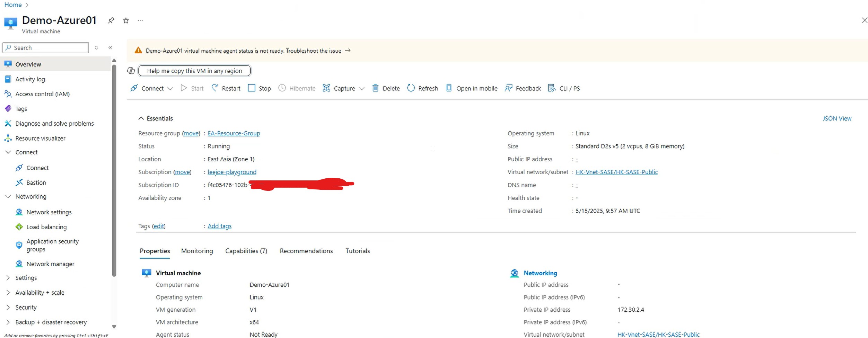
Task: Click the Resource visualizer icon
Action: (8, 138)
